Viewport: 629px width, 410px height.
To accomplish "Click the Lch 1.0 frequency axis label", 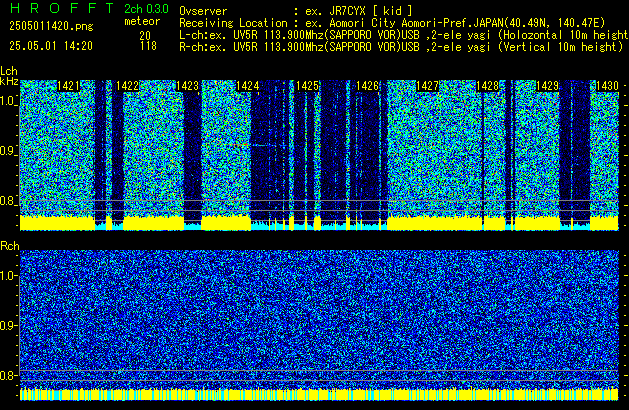I will point(8,101).
